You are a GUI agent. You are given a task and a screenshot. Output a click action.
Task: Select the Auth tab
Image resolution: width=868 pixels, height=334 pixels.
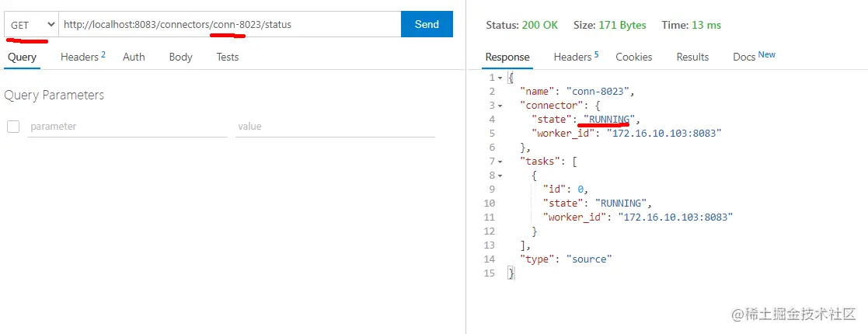pos(134,57)
